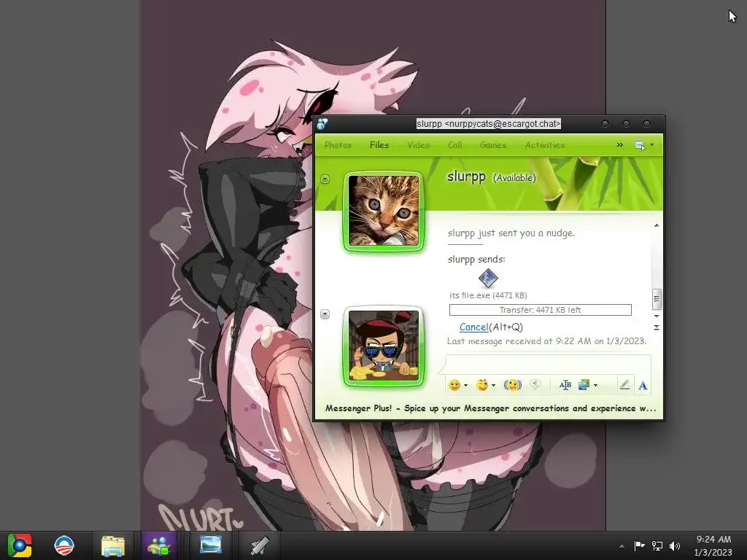This screenshot has width=747, height=560.
Task: Click the 'slurpp just sent you a nudge' message
Action: tap(511, 233)
